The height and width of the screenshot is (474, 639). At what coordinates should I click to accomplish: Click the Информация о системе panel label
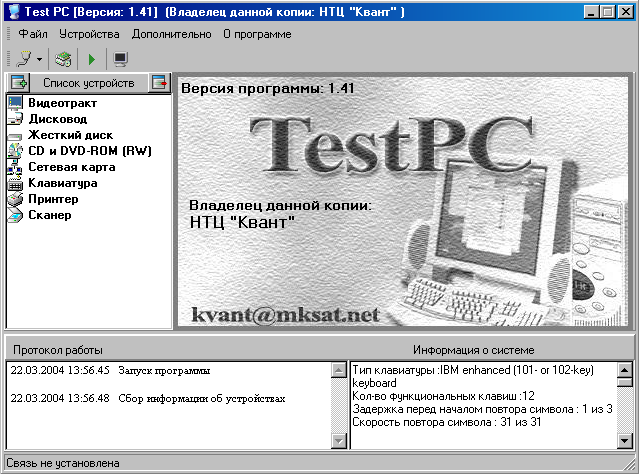pos(474,350)
